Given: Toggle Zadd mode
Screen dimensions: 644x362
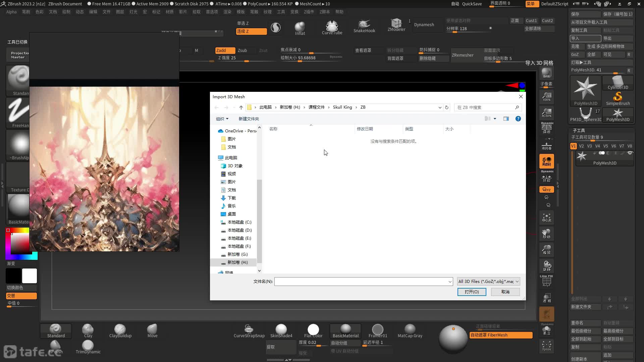Looking at the screenshot, I should click(225, 50).
